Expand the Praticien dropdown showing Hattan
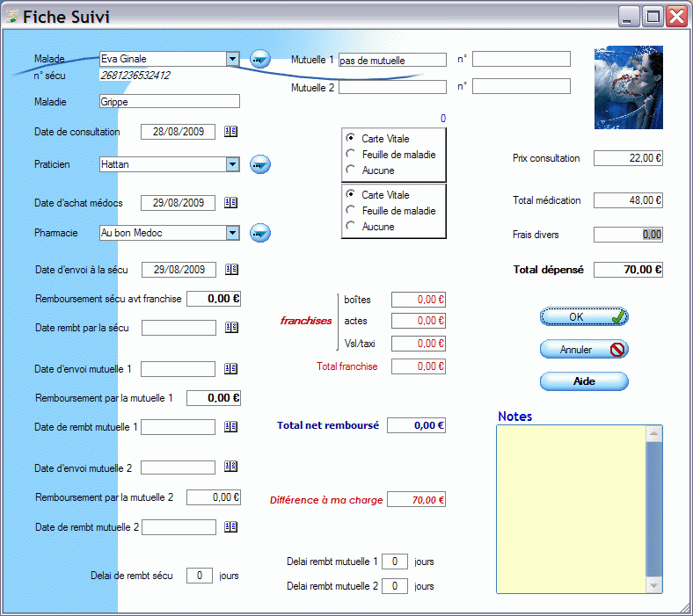Image resolution: width=693 pixels, height=616 pixels. (232, 164)
